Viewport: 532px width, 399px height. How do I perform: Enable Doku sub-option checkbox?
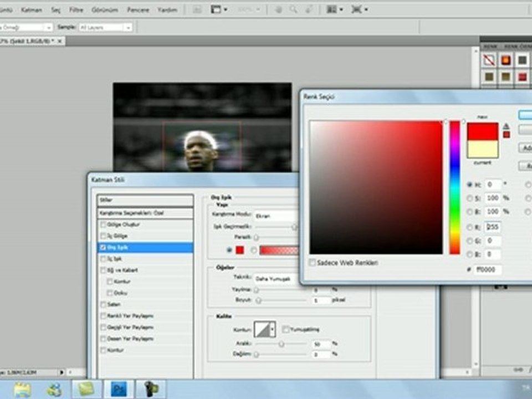click(110, 293)
